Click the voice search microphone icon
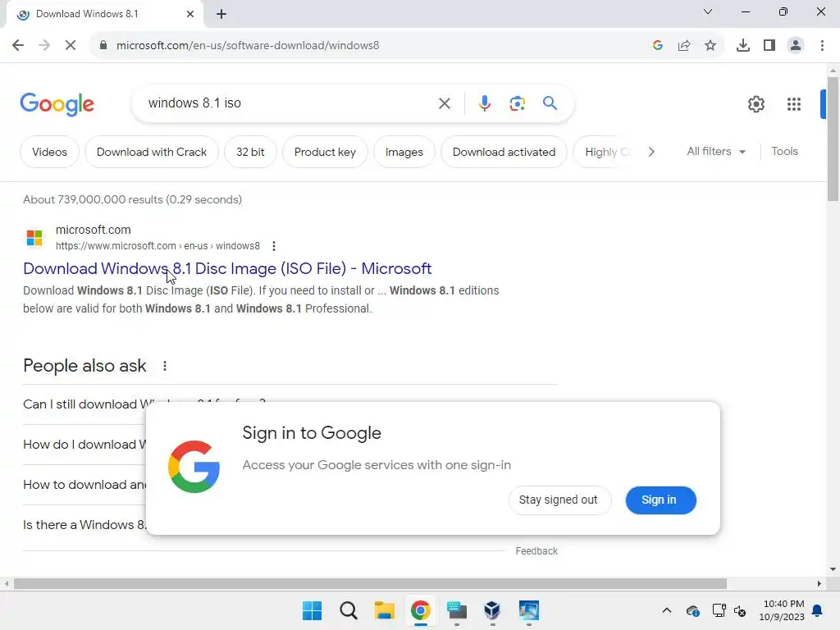This screenshot has width=840, height=630. click(484, 103)
